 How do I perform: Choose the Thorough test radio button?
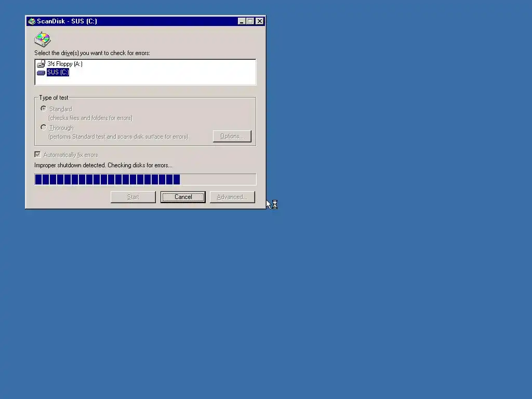click(x=44, y=127)
